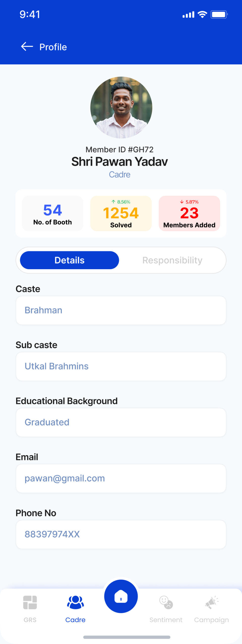This screenshot has width=242, height=644.
Task: Open the Sentiment faces icon
Action: pyautogui.click(x=166, y=602)
